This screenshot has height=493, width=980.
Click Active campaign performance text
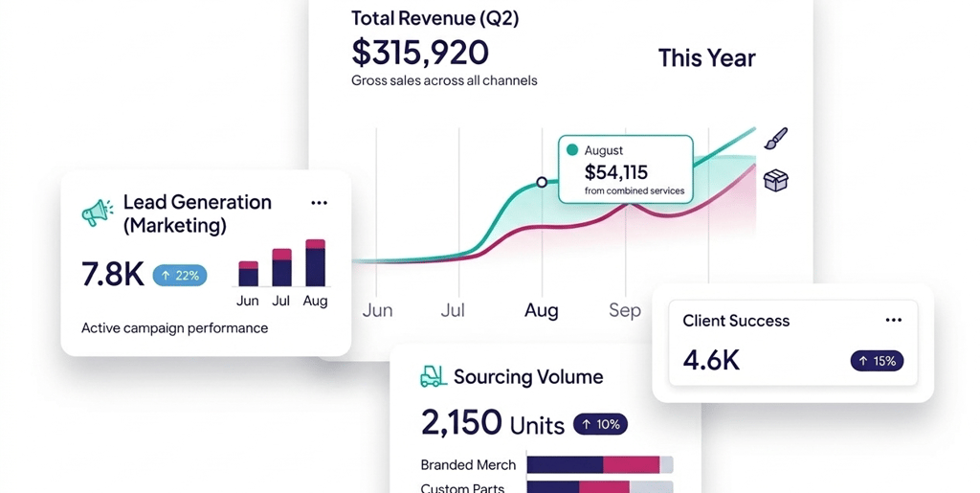175,328
